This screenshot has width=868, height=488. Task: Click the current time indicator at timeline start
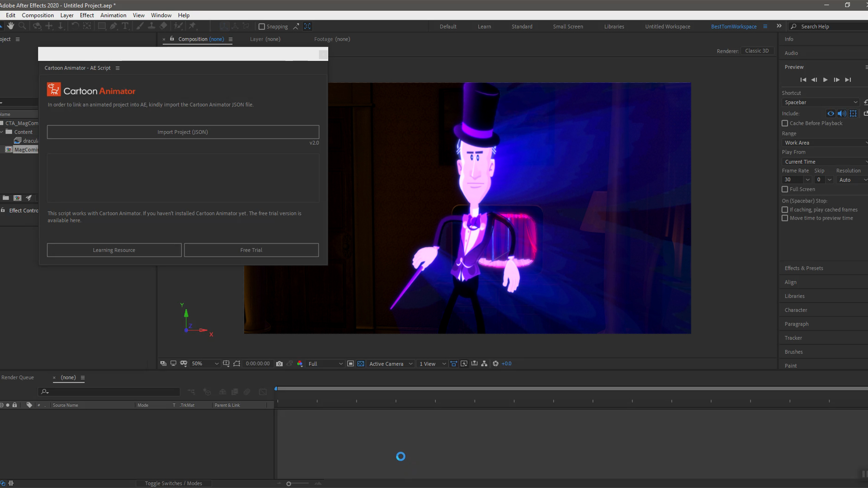pyautogui.click(x=276, y=389)
